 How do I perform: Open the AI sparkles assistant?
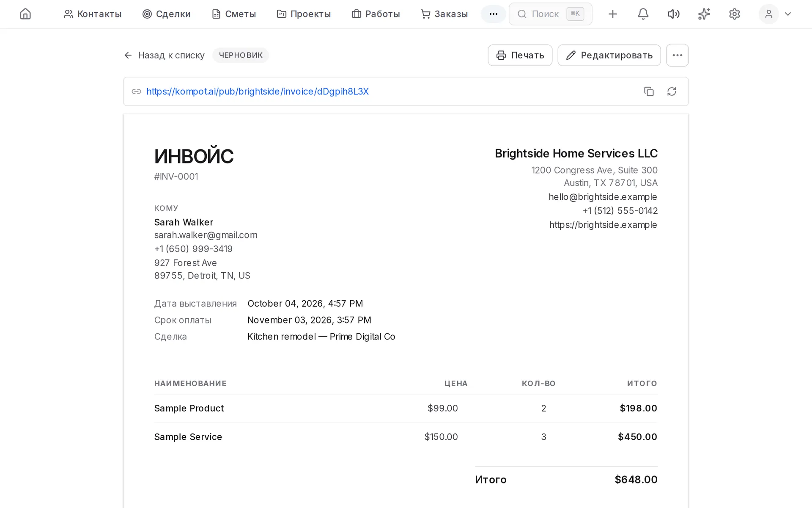tap(704, 14)
